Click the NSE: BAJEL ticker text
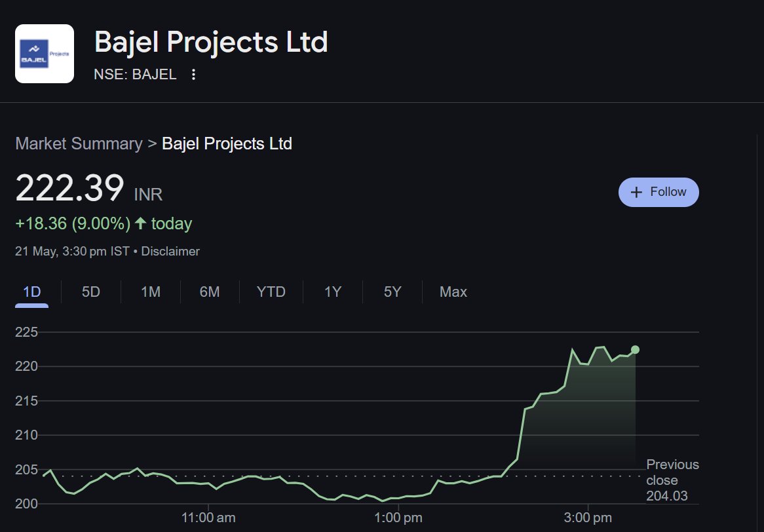Viewport: 764px width, 532px height. coord(135,75)
